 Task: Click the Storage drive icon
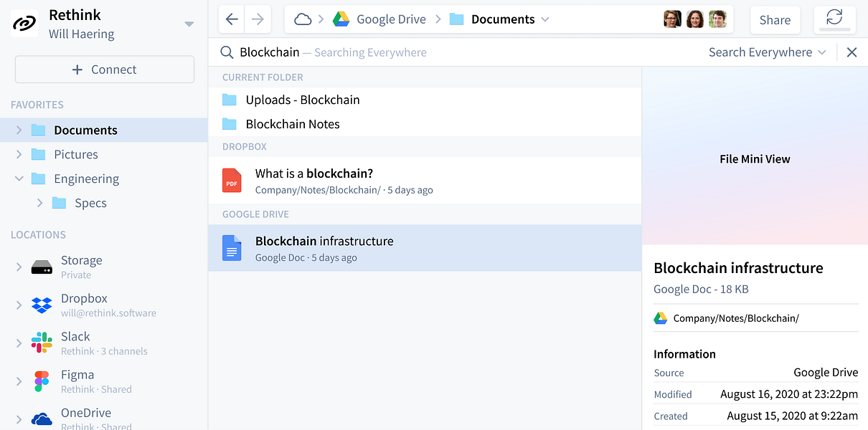(42, 267)
